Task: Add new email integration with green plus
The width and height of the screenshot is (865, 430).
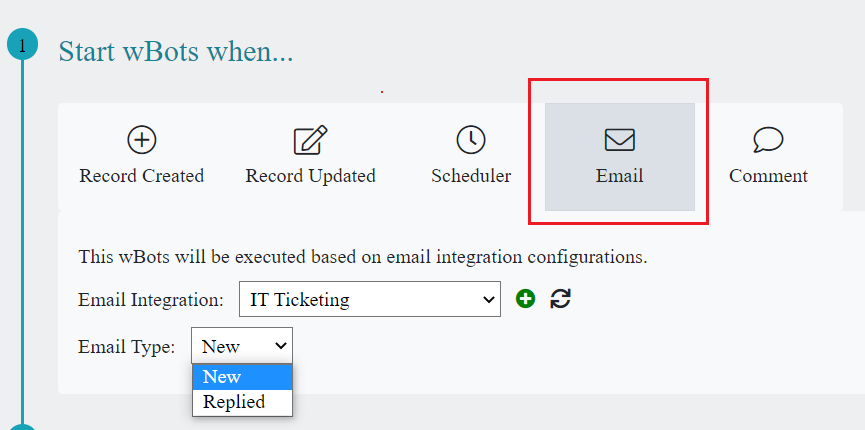Action: click(526, 298)
